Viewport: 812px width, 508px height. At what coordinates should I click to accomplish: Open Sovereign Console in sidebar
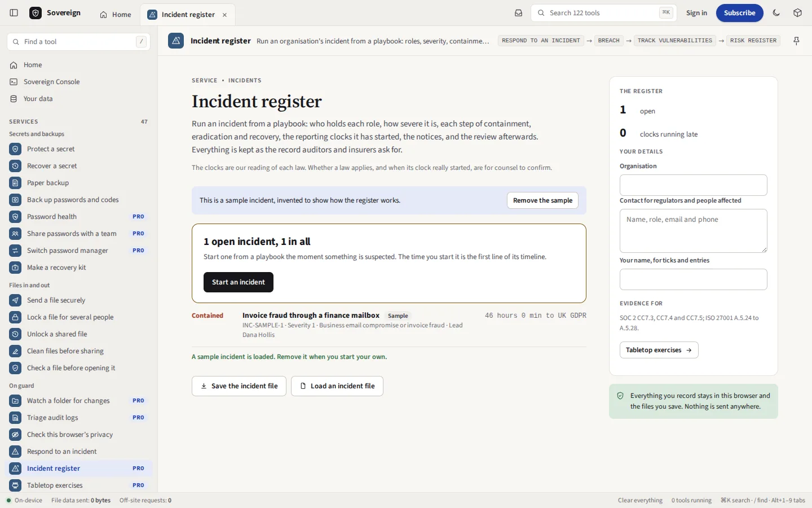pos(78,82)
